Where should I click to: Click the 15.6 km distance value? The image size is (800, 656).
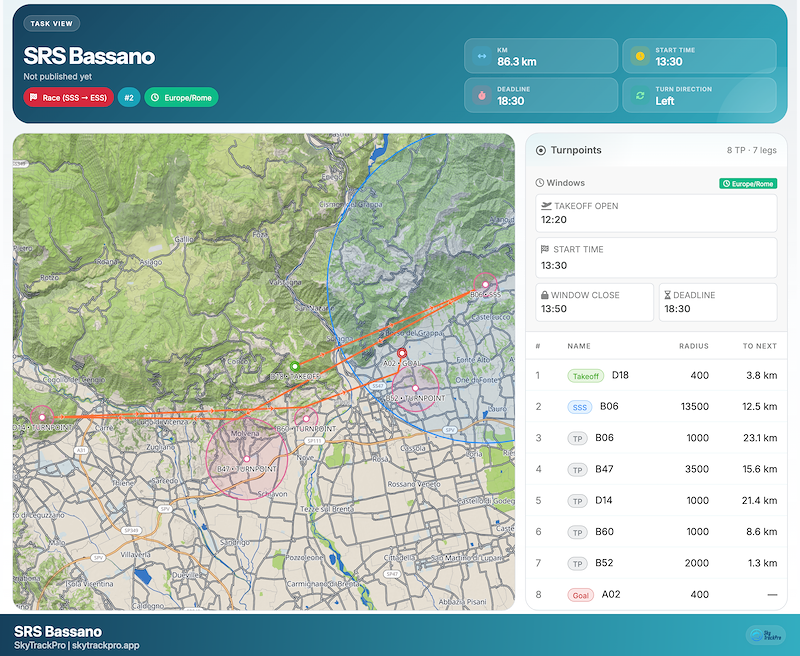[x=760, y=469]
